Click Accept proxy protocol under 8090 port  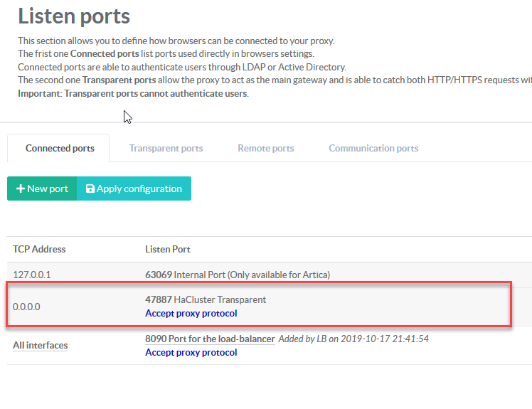(x=191, y=352)
